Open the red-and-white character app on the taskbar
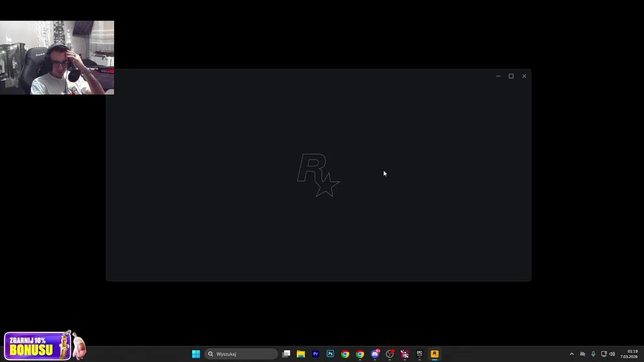 (x=405, y=354)
